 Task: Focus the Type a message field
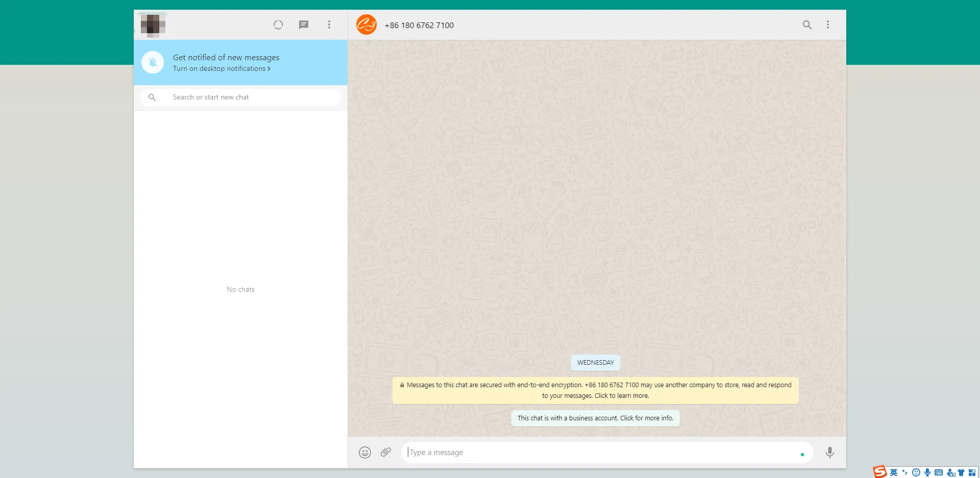tap(597, 452)
